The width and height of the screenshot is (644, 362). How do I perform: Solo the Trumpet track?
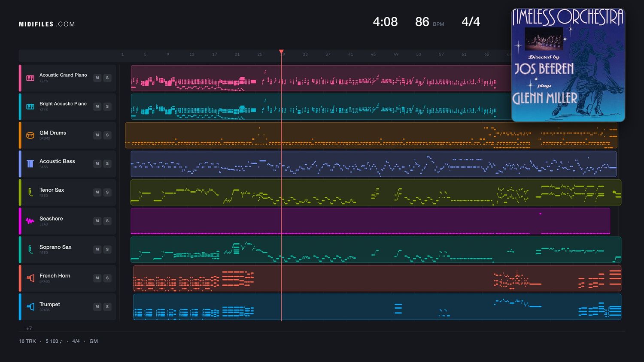(x=107, y=307)
